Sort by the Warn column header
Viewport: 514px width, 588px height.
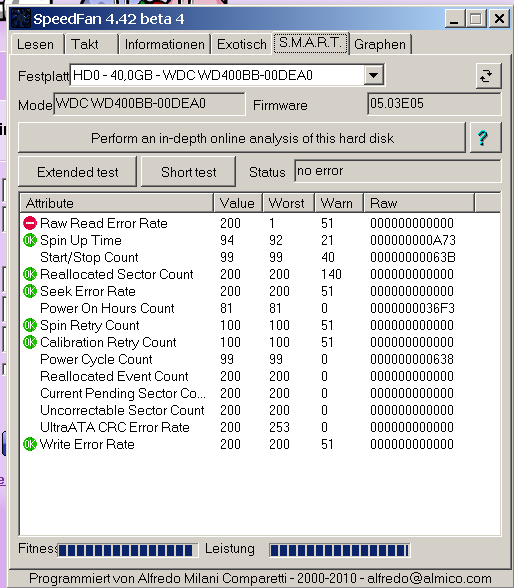(339, 203)
